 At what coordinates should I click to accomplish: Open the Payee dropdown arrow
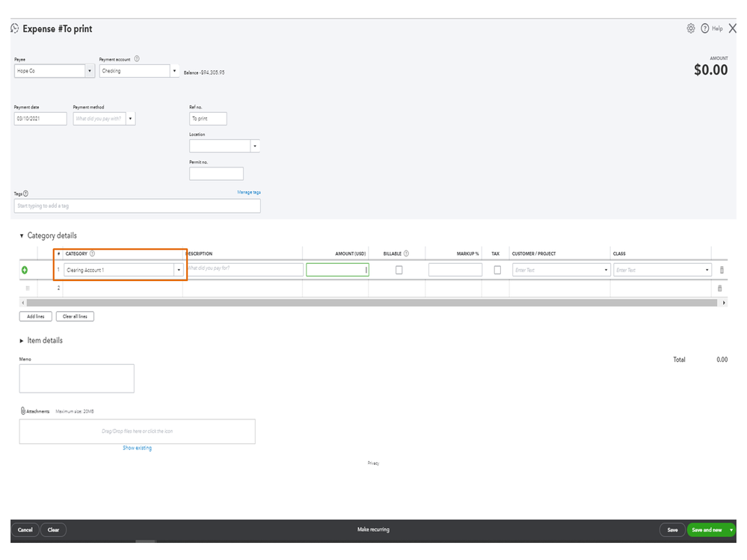pos(90,71)
